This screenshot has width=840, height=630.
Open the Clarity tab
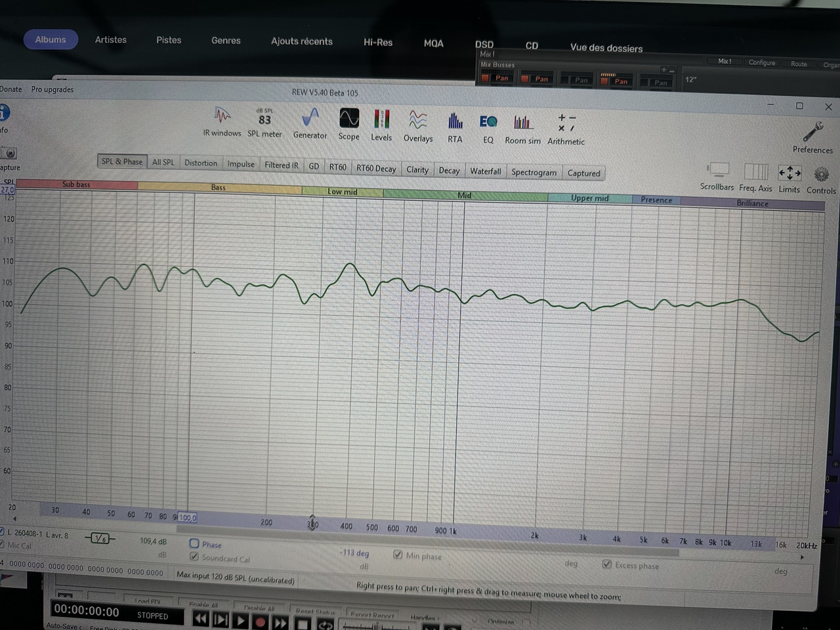[417, 169]
